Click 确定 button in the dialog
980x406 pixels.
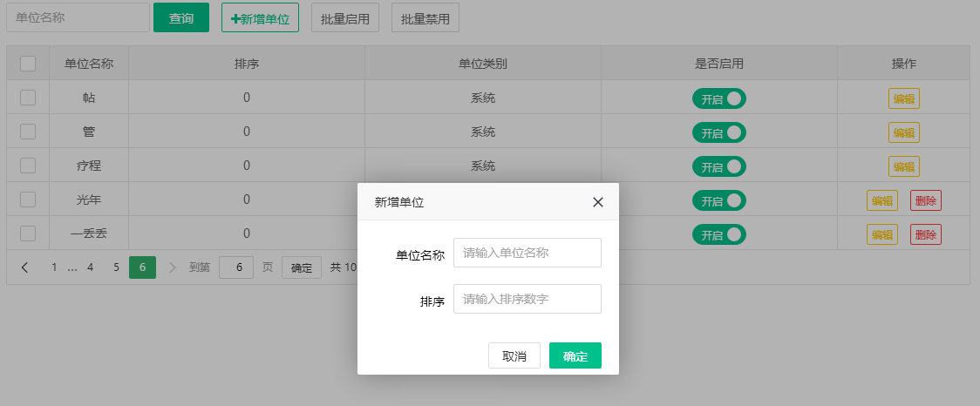click(575, 356)
